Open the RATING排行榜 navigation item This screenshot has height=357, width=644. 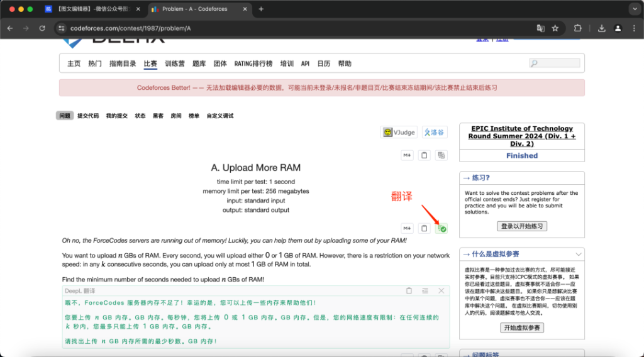point(253,63)
